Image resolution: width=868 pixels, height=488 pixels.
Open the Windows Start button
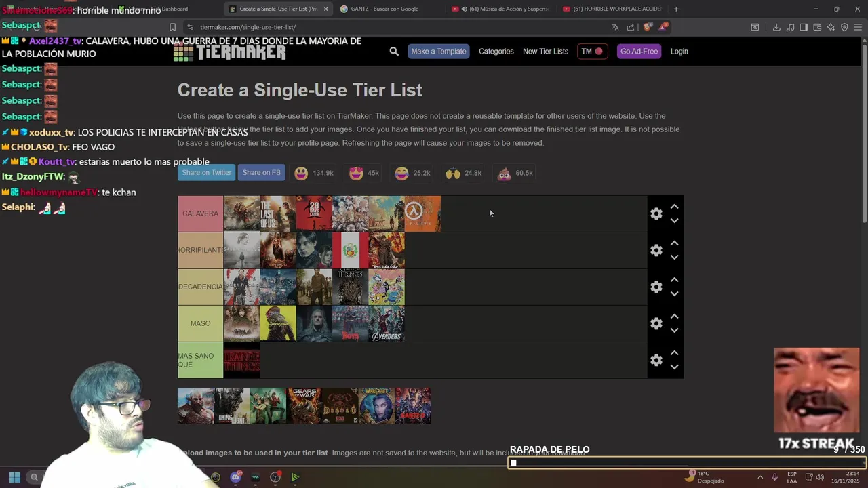coord(14,477)
